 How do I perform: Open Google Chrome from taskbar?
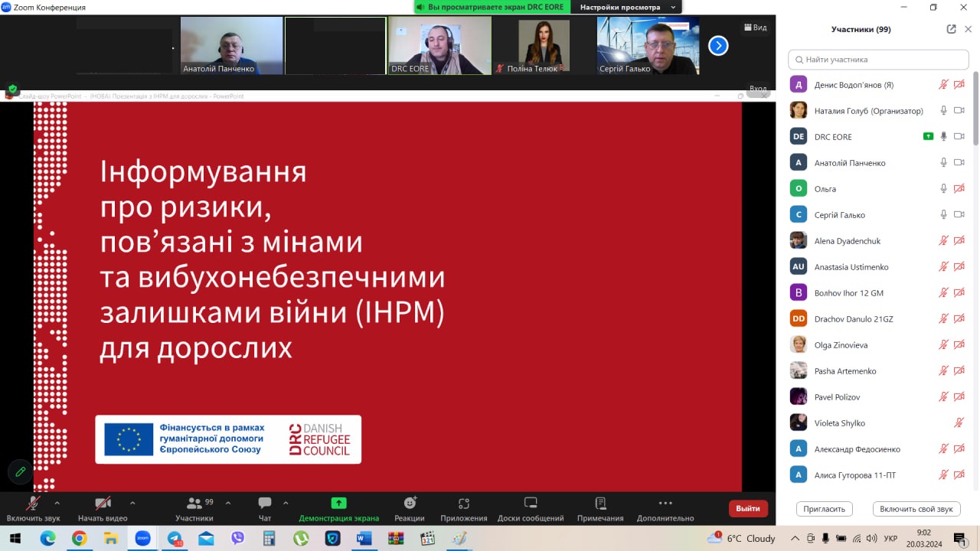79,538
